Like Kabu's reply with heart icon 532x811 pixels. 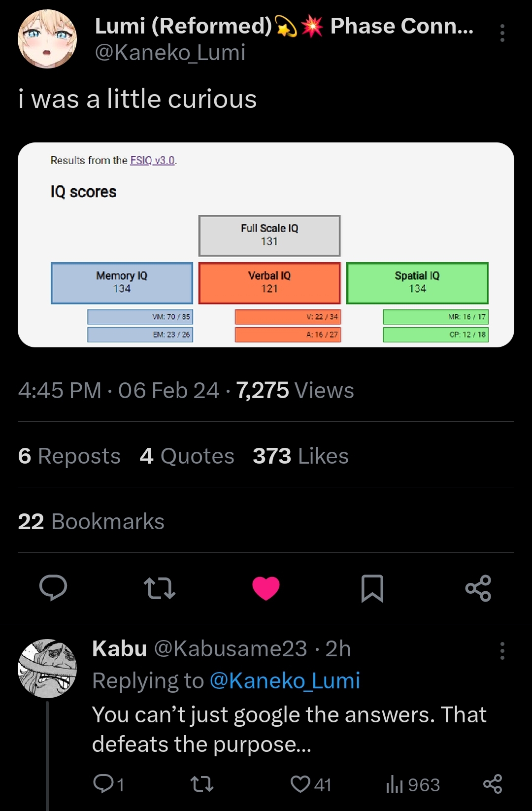pyautogui.click(x=300, y=783)
